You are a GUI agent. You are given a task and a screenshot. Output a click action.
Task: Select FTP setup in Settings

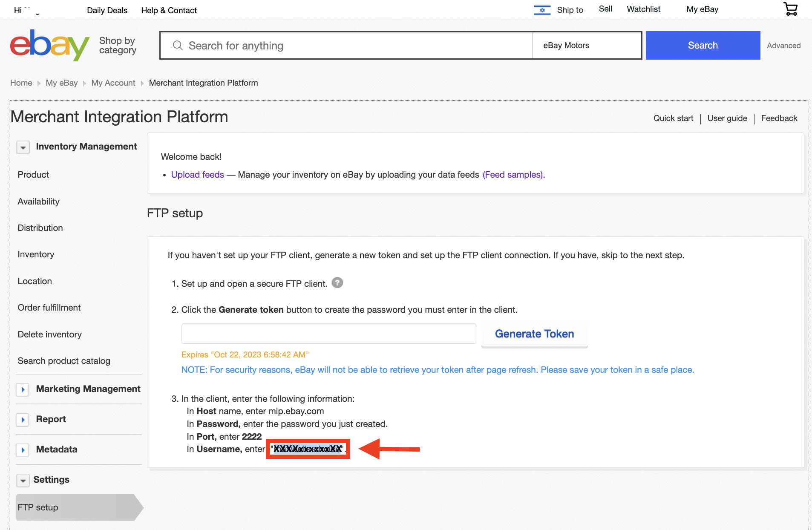79,507
